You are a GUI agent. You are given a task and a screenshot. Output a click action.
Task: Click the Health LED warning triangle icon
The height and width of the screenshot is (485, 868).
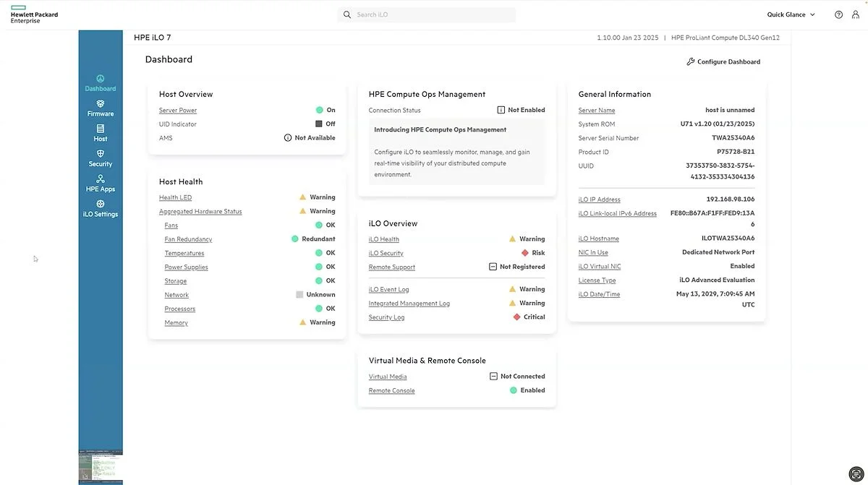pyautogui.click(x=303, y=197)
